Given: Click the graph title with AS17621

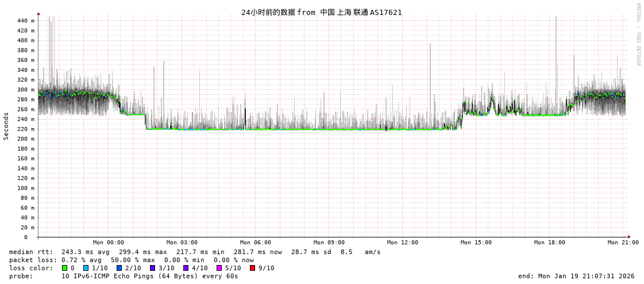Looking at the screenshot, I should pos(321,12).
